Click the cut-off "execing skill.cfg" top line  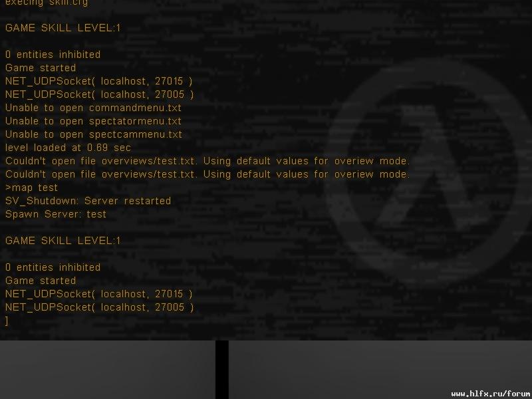click(46, 3)
